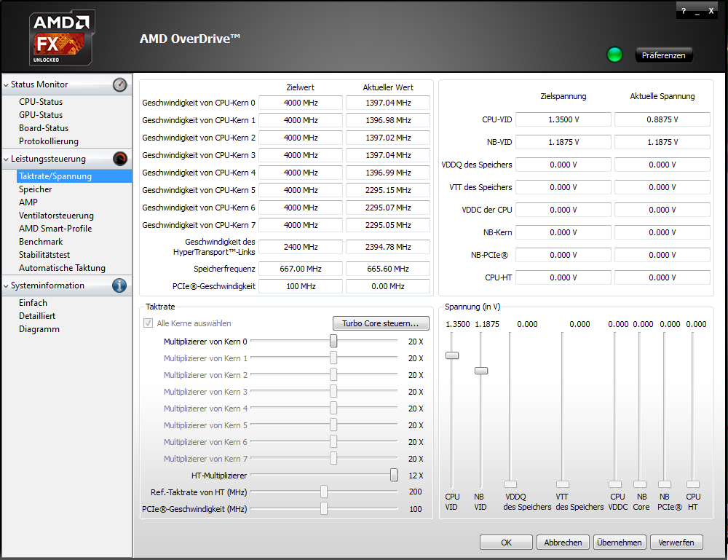Open Ventilatorsteuerung page

point(56,215)
